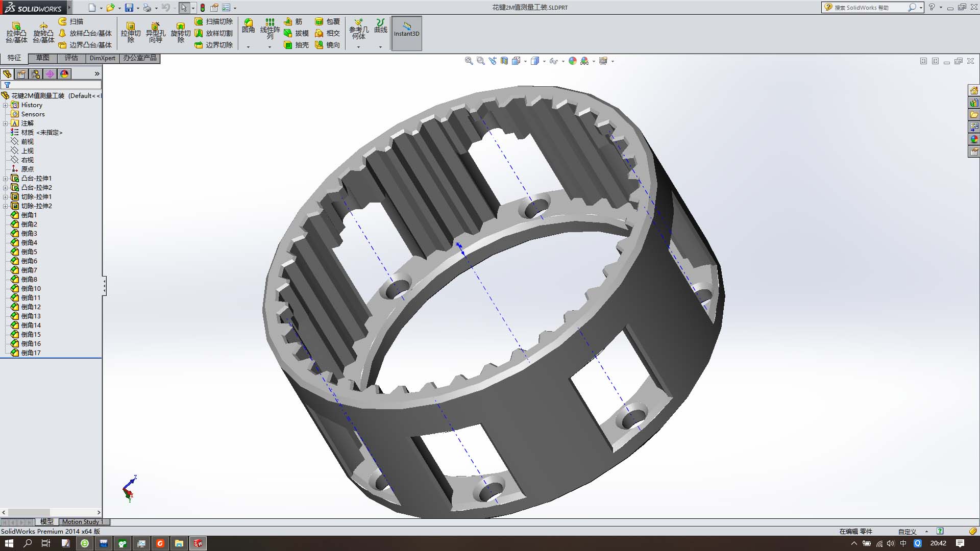
Task: Open the ConfigurationManager panel tab
Action: [36, 74]
